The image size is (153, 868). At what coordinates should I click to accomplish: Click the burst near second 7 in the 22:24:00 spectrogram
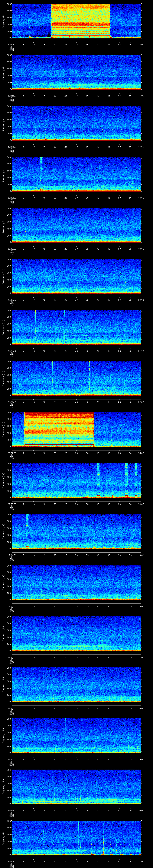click(27, 531)
